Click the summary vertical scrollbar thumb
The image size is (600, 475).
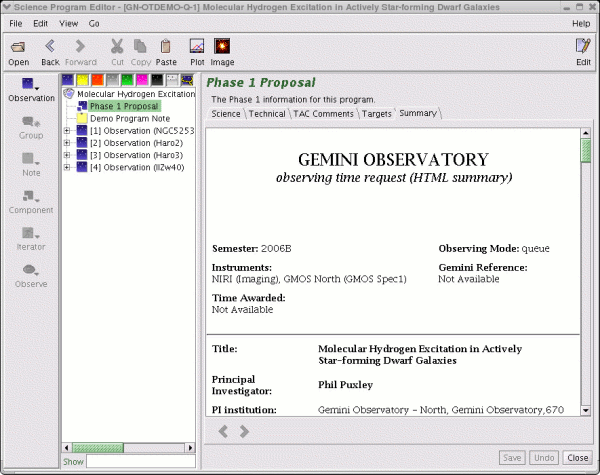[x=585, y=151]
